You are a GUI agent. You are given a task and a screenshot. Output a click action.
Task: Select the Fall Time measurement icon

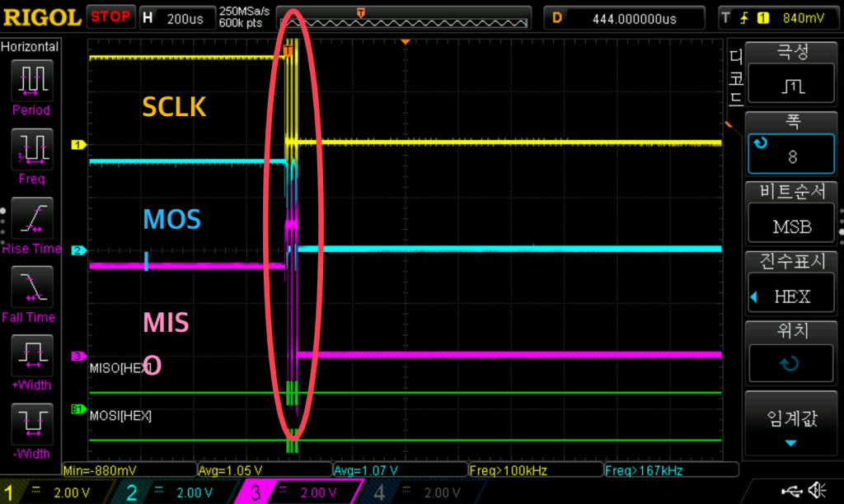pos(32,287)
